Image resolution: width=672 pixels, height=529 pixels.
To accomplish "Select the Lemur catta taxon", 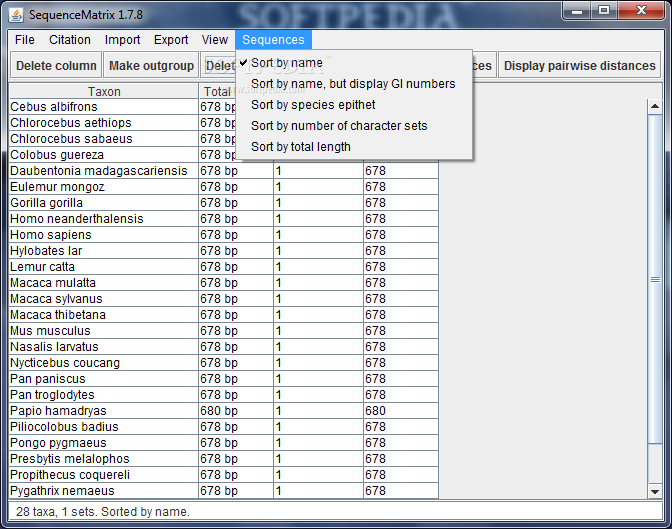I will [103, 267].
